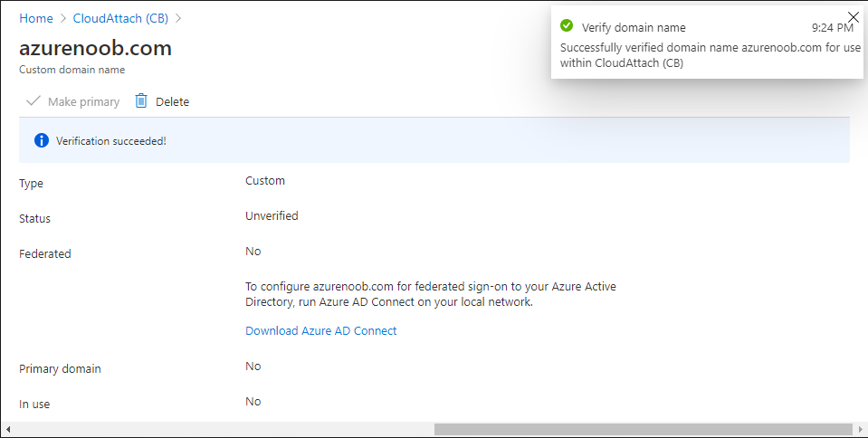Click the 'Status' field label
The height and width of the screenshot is (438, 868).
click(35, 218)
